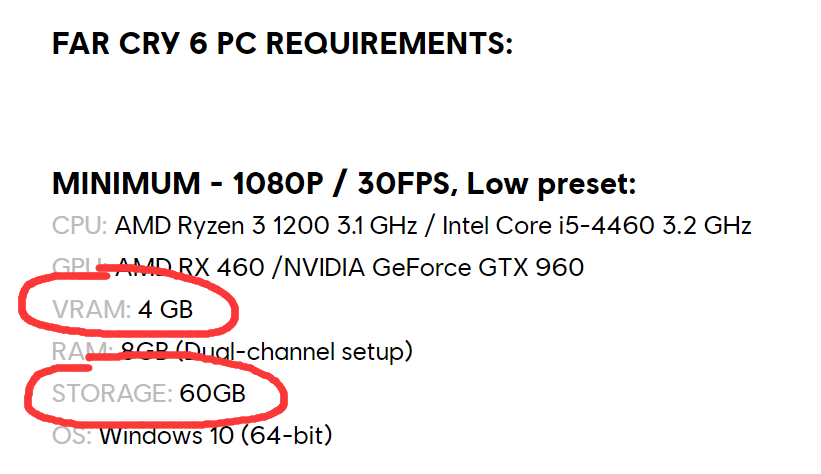The width and height of the screenshot is (821, 474).
Task: Click the CPU label
Action: pos(80,226)
